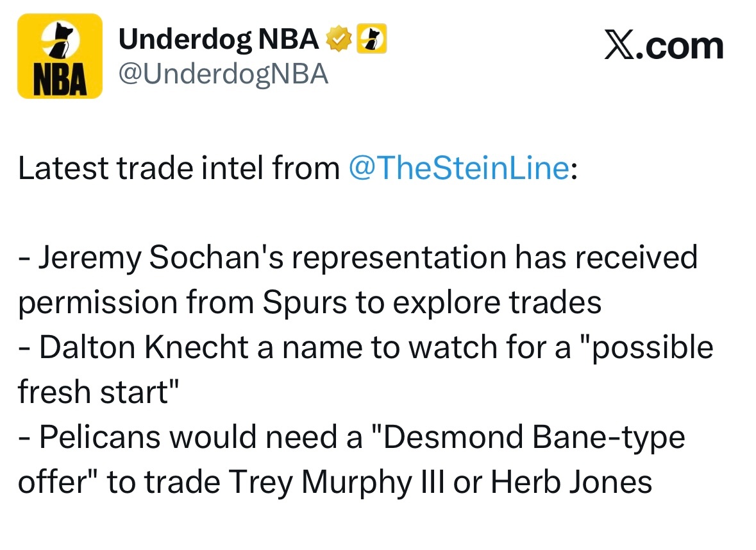Click the yellow affiliate badge beside the checkmark
The width and height of the screenshot is (756, 550).
coord(372,40)
